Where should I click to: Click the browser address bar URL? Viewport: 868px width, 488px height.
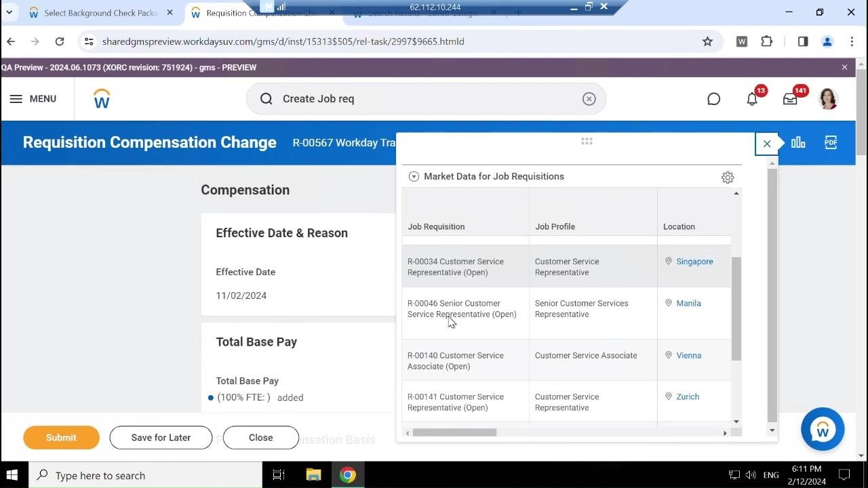pyautogui.click(x=283, y=41)
